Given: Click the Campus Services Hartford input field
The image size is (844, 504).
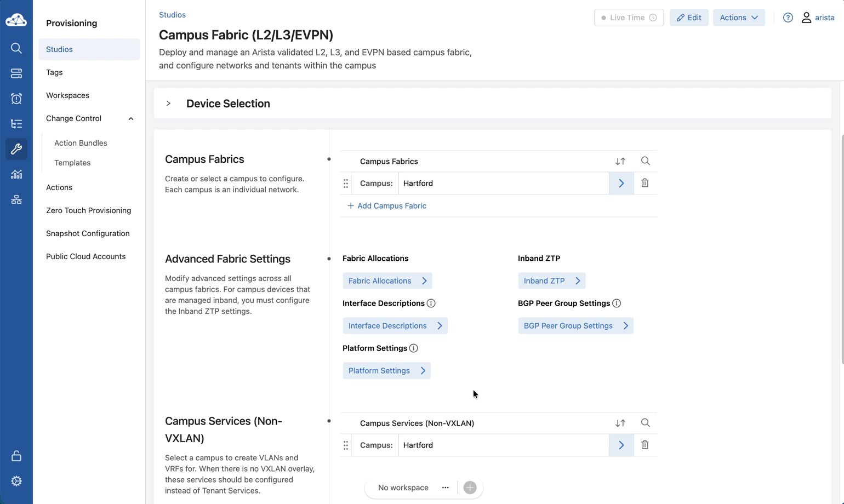Looking at the screenshot, I should tap(504, 445).
